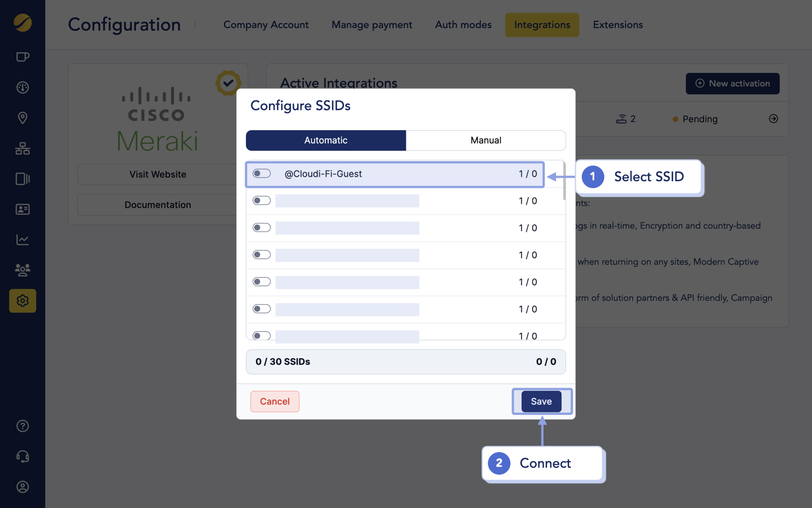Open the user account icon at sidebar bottom
Image resolution: width=812 pixels, height=508 pixels.
point(23,487)
